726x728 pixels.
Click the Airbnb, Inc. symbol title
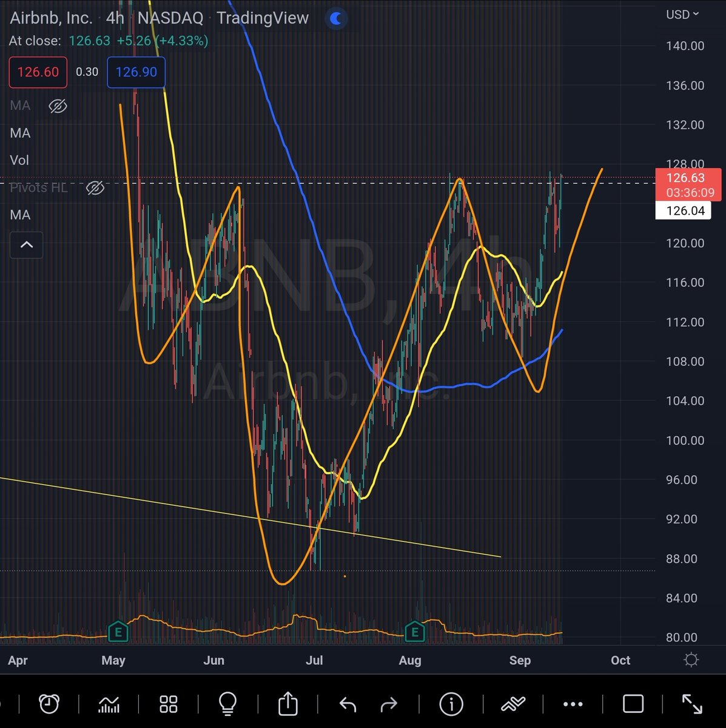pos(52,18)
